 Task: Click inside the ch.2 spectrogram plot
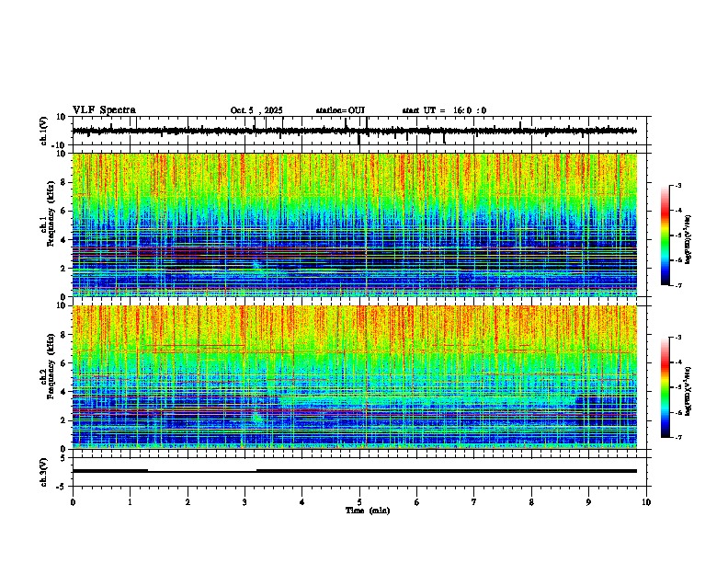click(354, 377)
